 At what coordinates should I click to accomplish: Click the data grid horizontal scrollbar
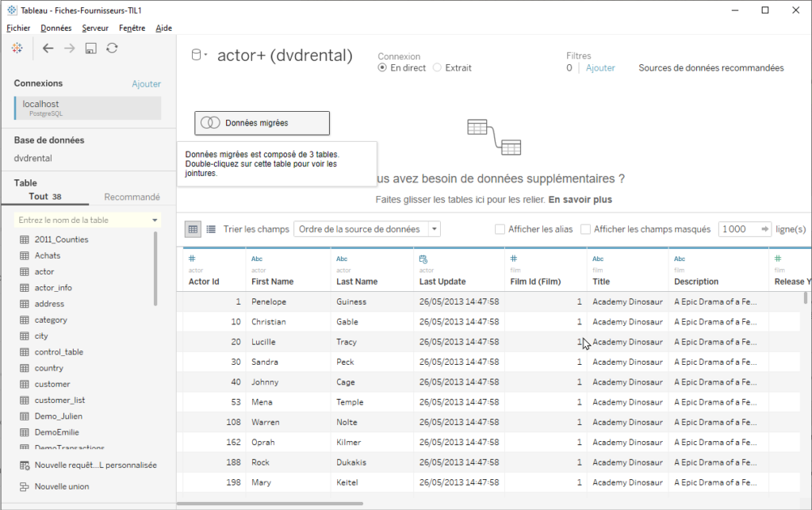[270, 504]
